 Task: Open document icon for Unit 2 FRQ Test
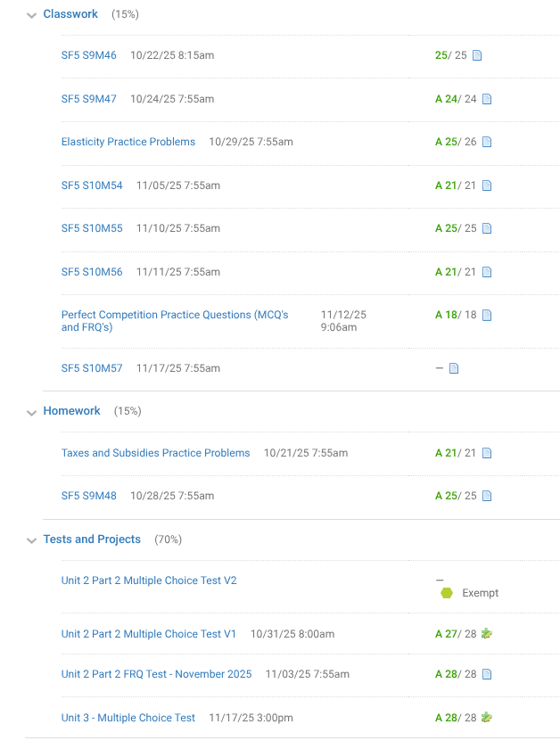point(487,674)
